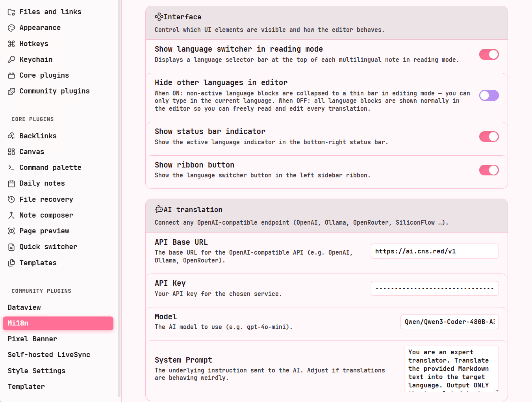Click the 'System Prompt' setting label
This screenshot has width=532, height=402.
tap(184, 360)
